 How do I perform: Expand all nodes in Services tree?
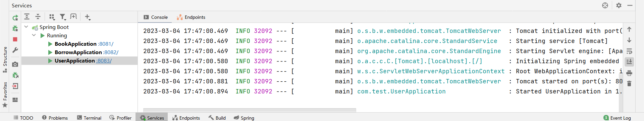click(27, 16)
